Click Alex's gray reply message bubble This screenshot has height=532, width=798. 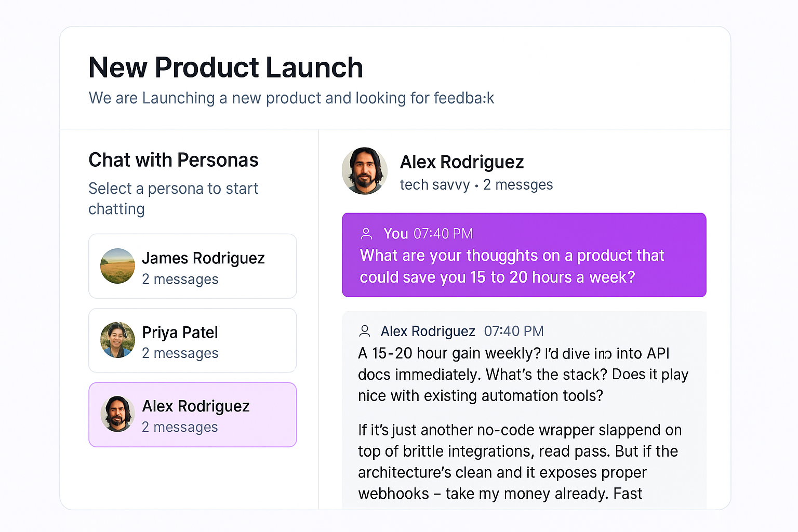524,410
